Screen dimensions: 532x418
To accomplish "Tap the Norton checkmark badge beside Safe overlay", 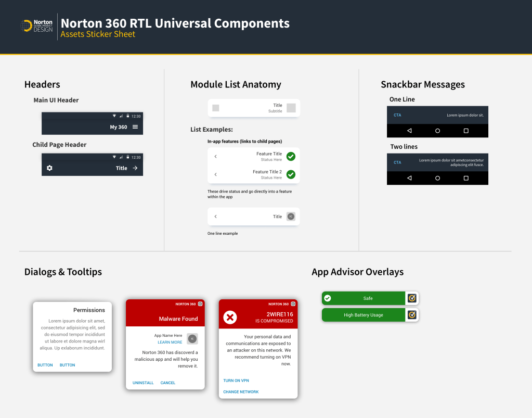I will (412, 298).
